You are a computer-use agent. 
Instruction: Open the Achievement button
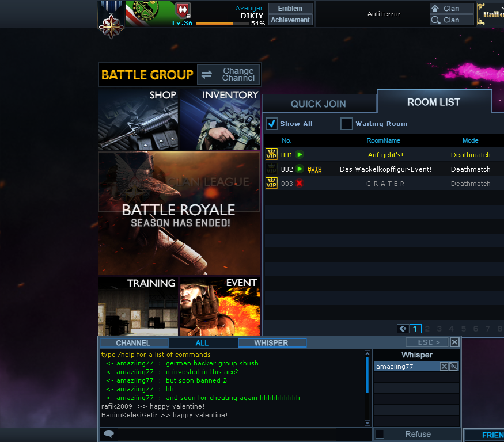pos(290,20)
